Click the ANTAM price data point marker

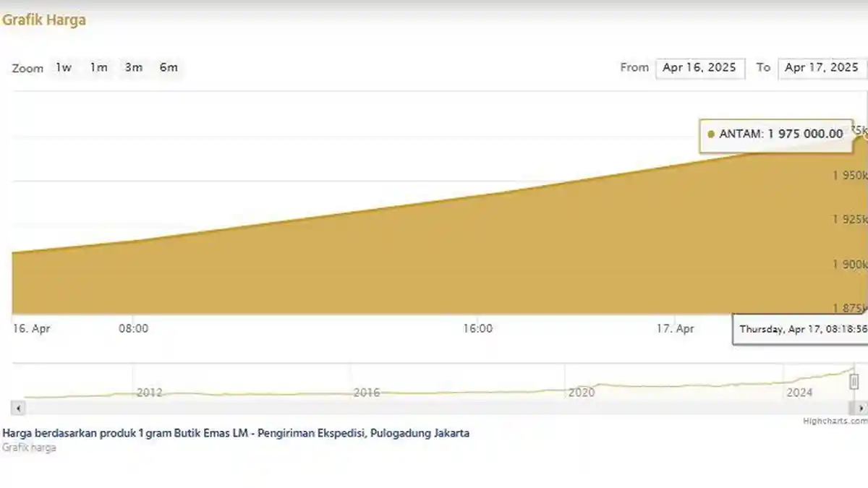[866, 135]
